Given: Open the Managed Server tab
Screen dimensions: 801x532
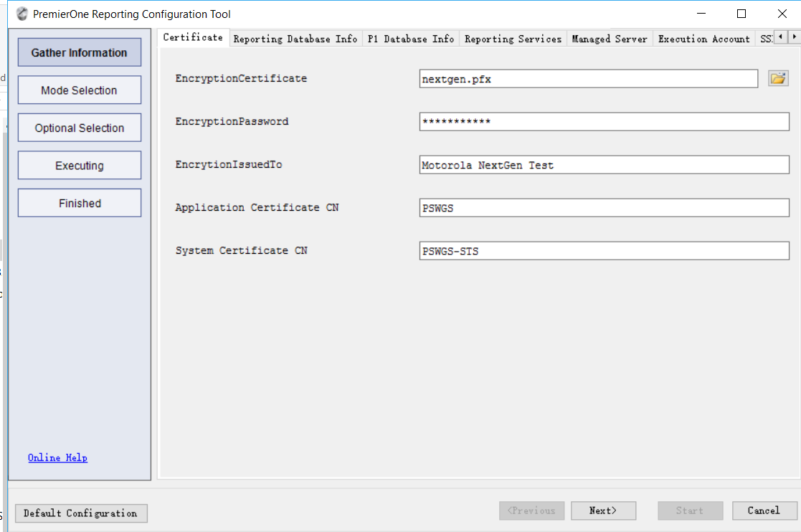Looking at the screenshot, I should [610, 39].
